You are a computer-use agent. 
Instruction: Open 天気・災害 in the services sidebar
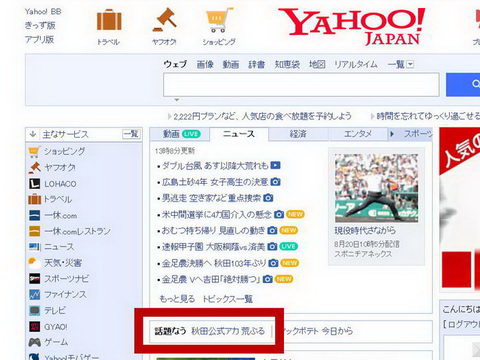(x=63, y=263)
